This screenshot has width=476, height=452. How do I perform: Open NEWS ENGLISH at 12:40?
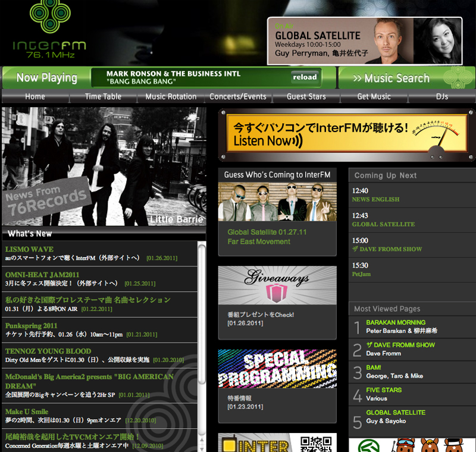[x=375, y=199]
